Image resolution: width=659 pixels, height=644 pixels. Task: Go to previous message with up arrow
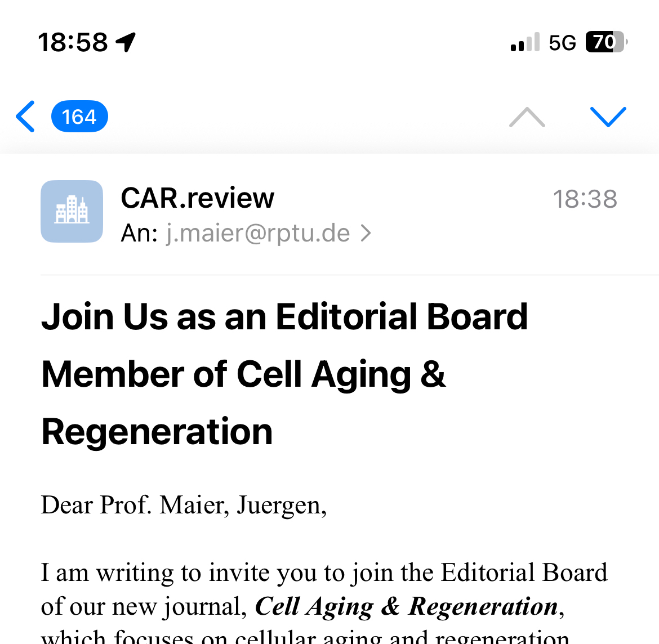(x=527, y=117)
